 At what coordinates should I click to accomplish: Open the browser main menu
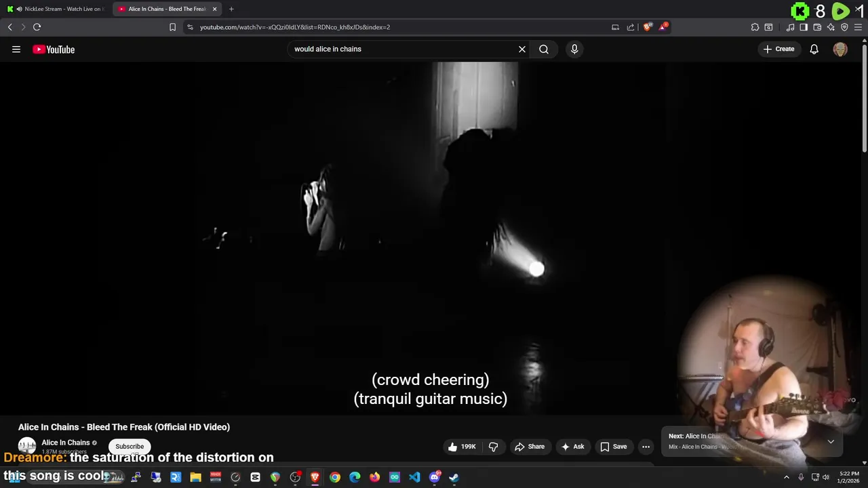(x=858, y=27)
